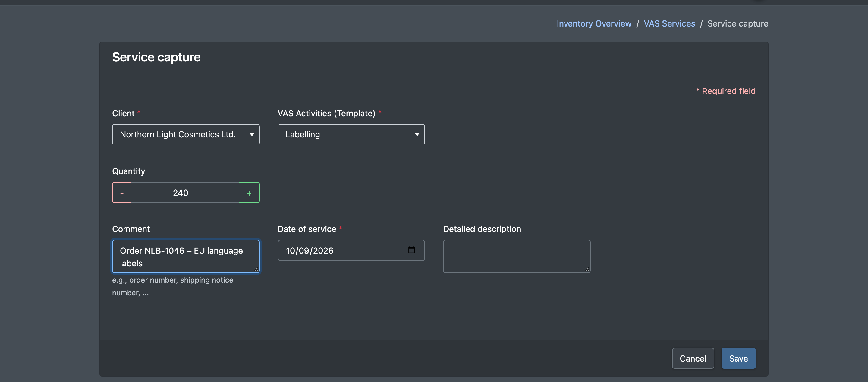
Task: Click the 'Quantity' label
Action: [129, 171]
